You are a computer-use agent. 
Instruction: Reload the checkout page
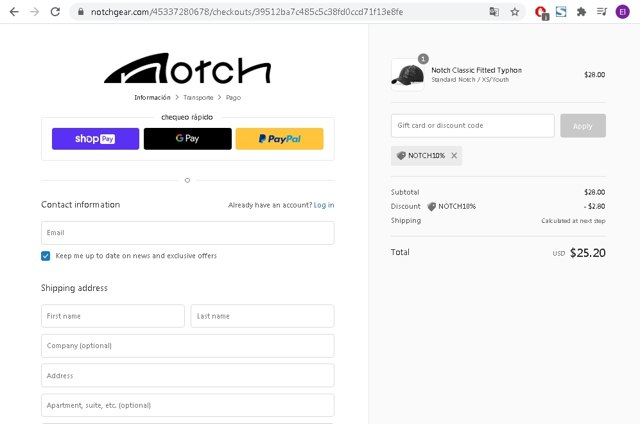tap(55, 12)
